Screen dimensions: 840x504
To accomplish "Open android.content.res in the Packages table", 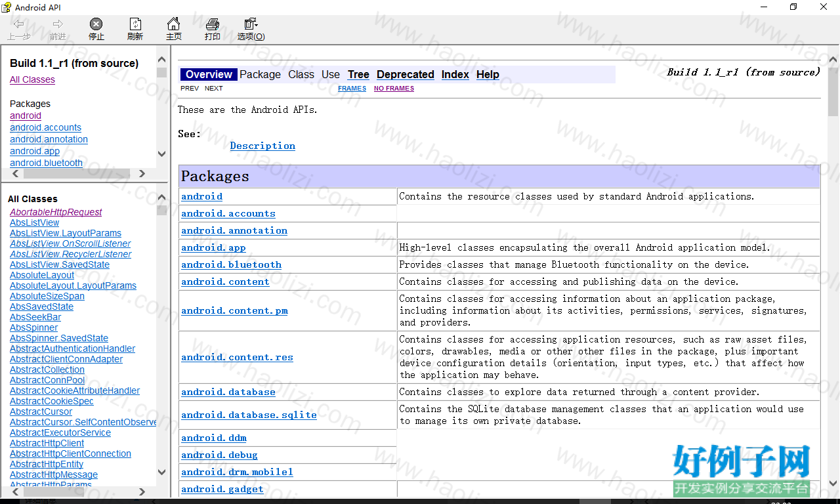I will tap(237, 357).
